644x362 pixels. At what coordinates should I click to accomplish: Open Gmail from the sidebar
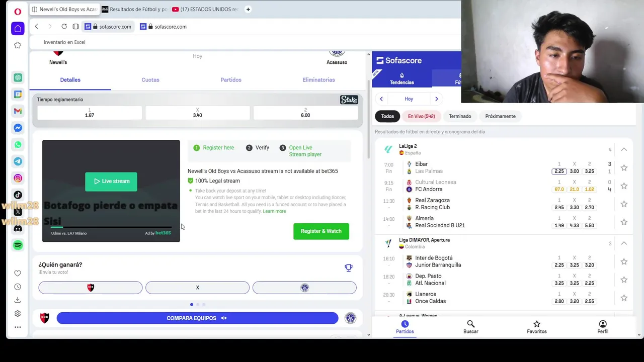(x=18, y=111)
